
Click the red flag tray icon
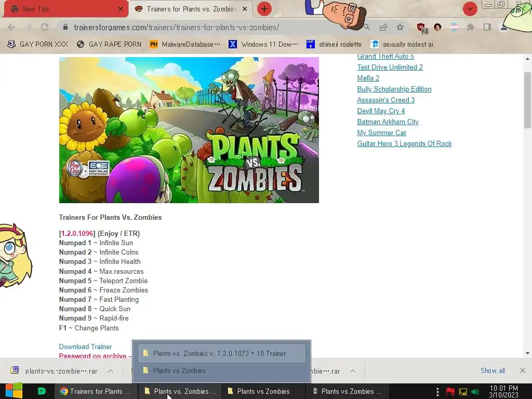pos(450,392)
